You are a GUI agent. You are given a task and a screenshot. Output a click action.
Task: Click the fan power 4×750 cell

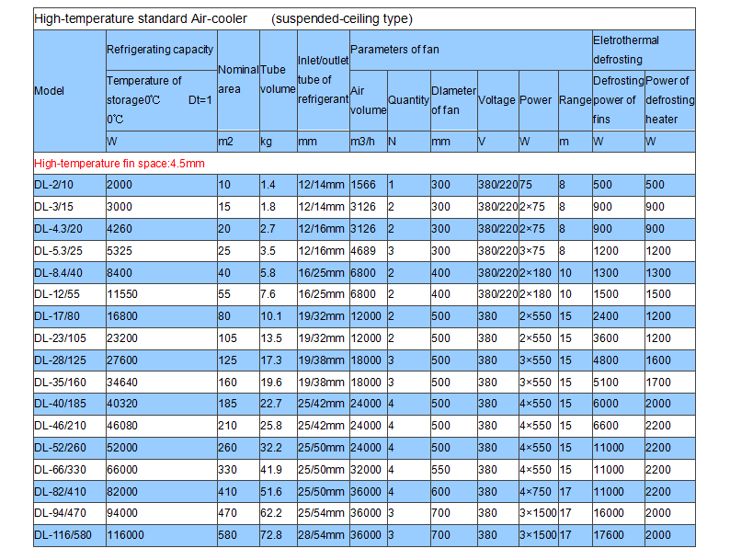537,491
